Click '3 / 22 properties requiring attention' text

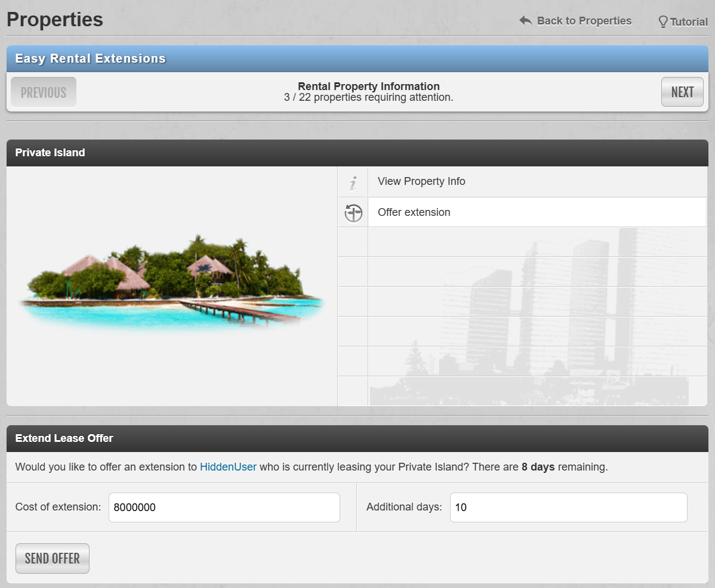click(x=368, y=97)
